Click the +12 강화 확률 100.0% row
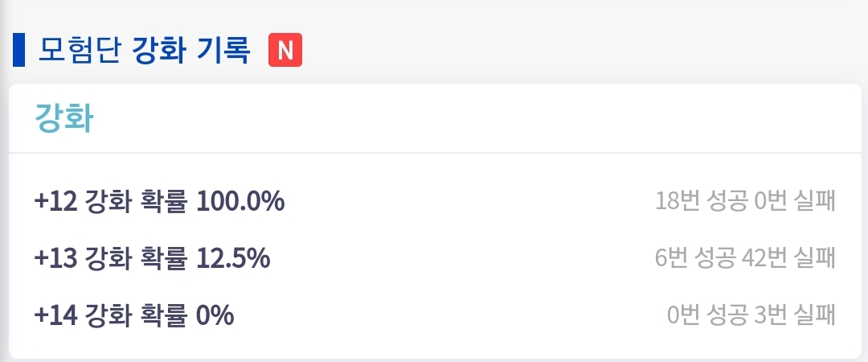This screenshot has height=362, width=868. tap(435, 201)
